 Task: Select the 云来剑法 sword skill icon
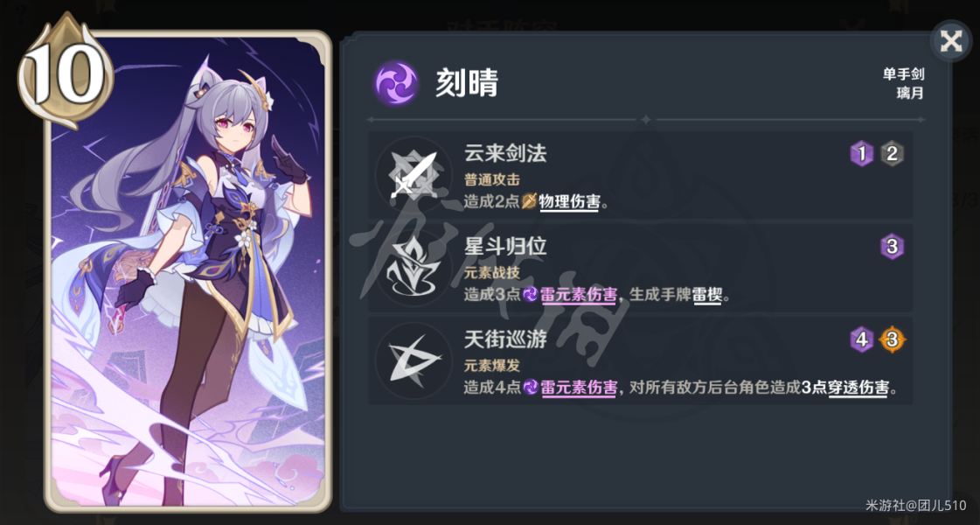coord(413,175)
